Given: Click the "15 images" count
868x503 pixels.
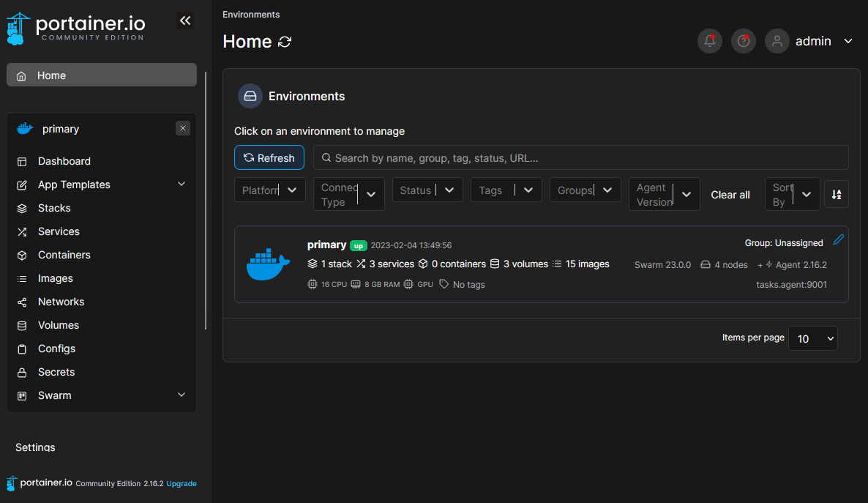Looking at the screenshot, I should click(x=588, y=264).
